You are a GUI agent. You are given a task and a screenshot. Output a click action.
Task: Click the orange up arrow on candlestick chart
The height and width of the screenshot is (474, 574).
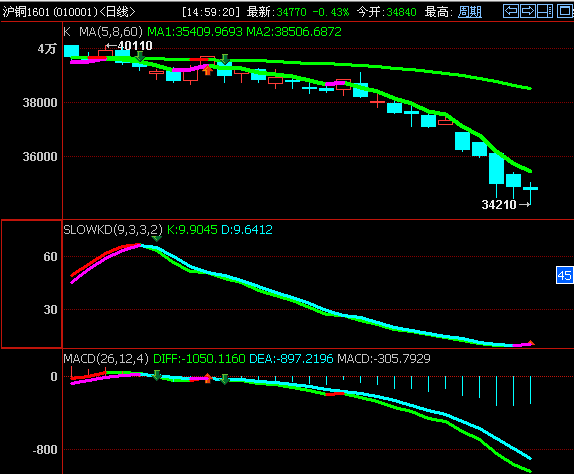(208, 70)
